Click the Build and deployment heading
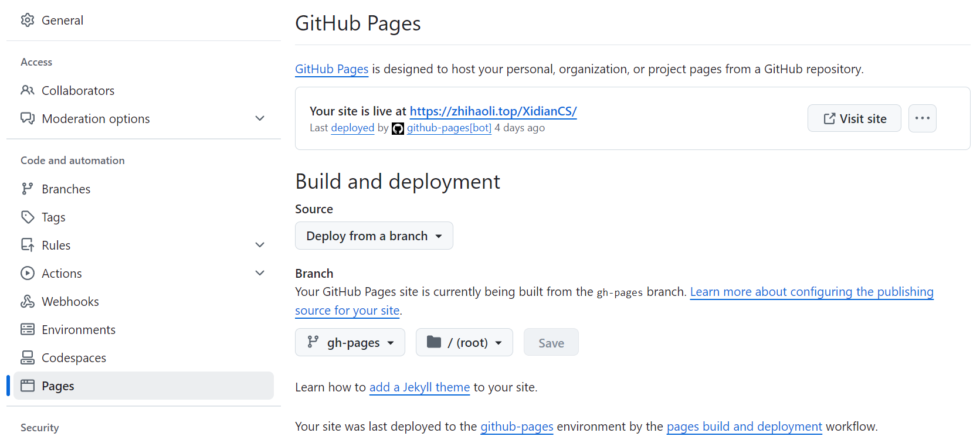Viewport: 980px width, 443px height. 398,182
